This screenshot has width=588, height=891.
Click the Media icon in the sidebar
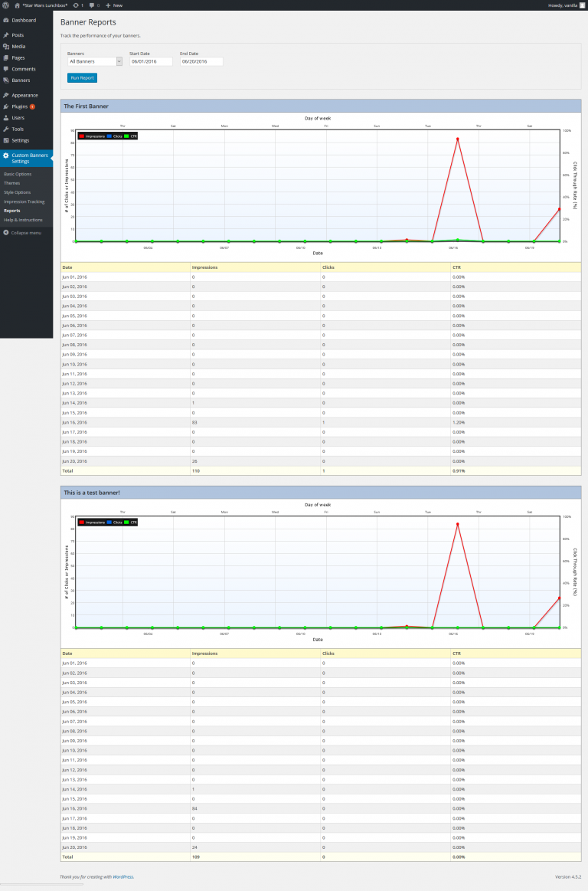click(6, 47)
